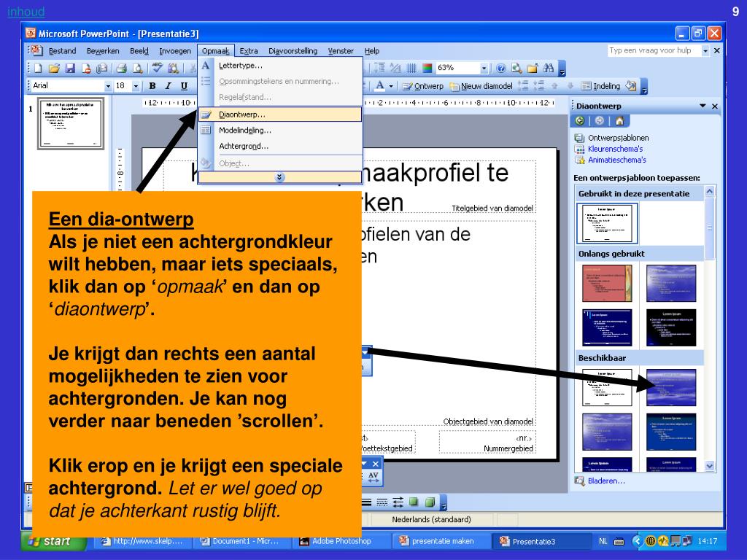Expand standard toolbar options arrow

[562, 69]
